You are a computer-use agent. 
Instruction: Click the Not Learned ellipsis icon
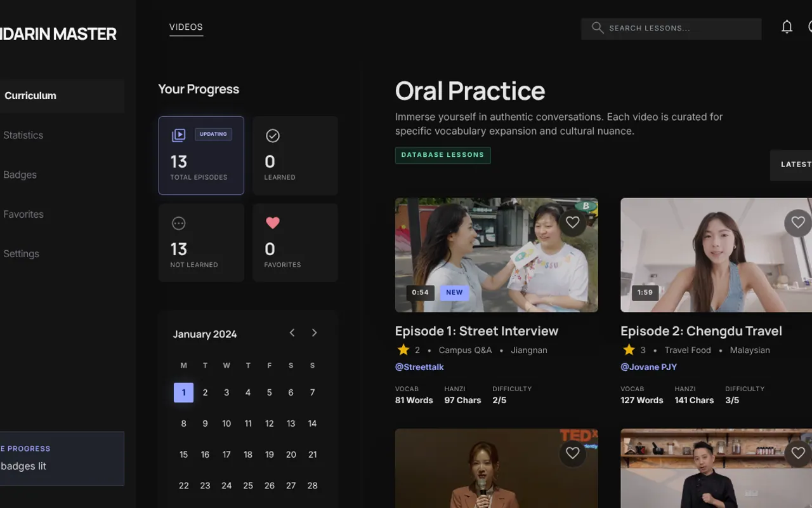pos(179,223)
